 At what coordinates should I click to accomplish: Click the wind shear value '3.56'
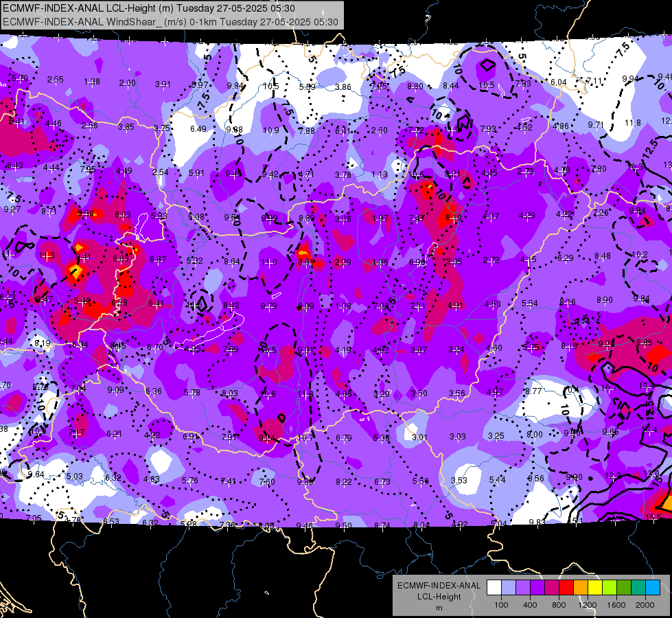[x=457, y=393]
